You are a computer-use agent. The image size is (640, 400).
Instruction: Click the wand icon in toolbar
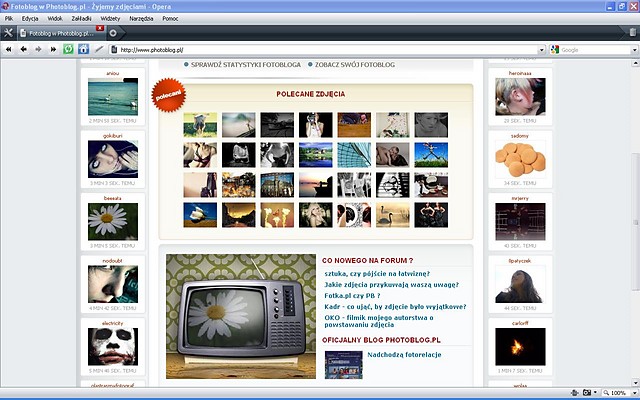click(99, 49)
